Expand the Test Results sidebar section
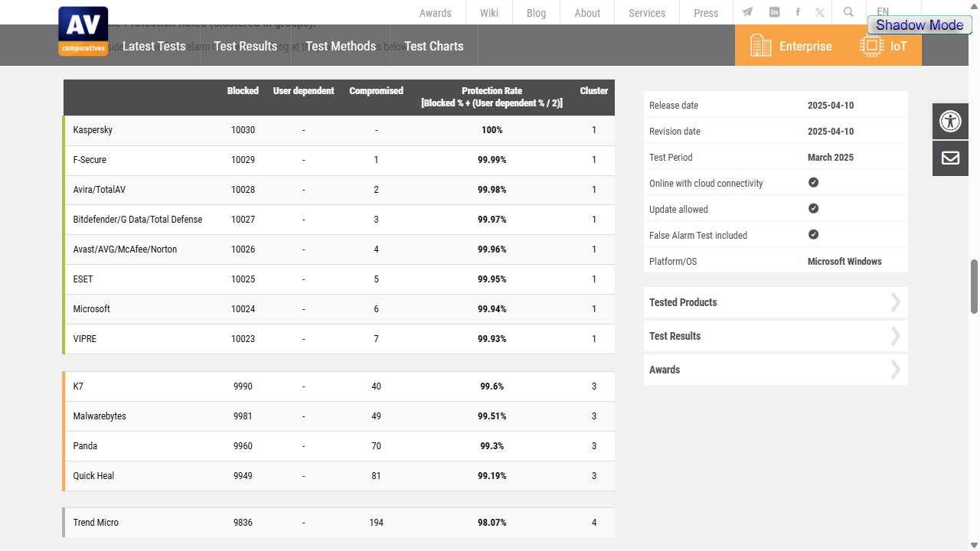This screenshot has width=980, height=551. (x=776, y=336)
